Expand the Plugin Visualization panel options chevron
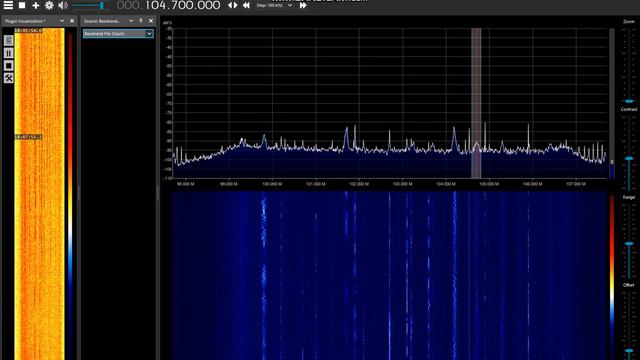 tap(62, 21)
